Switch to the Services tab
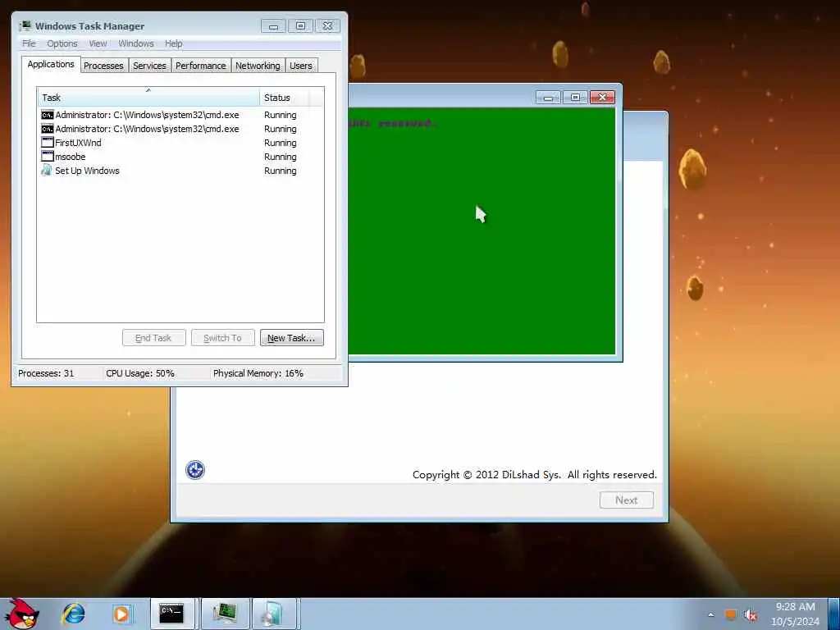 149,66
